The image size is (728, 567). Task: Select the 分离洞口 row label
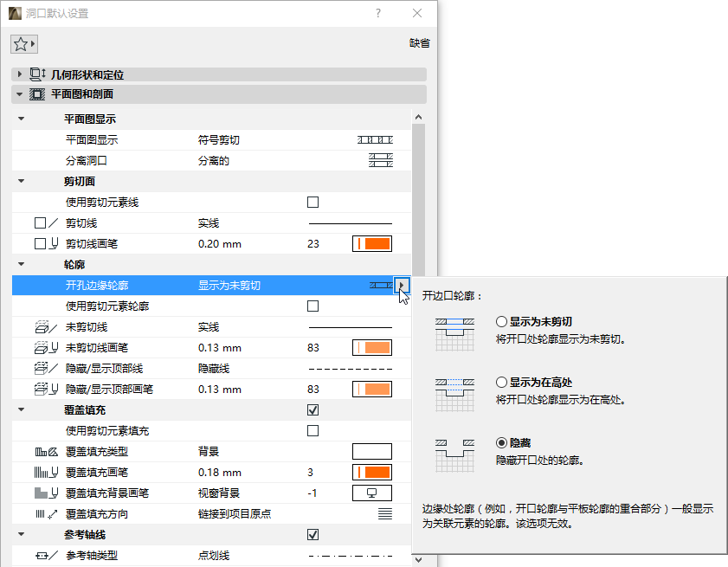(87, 161)
